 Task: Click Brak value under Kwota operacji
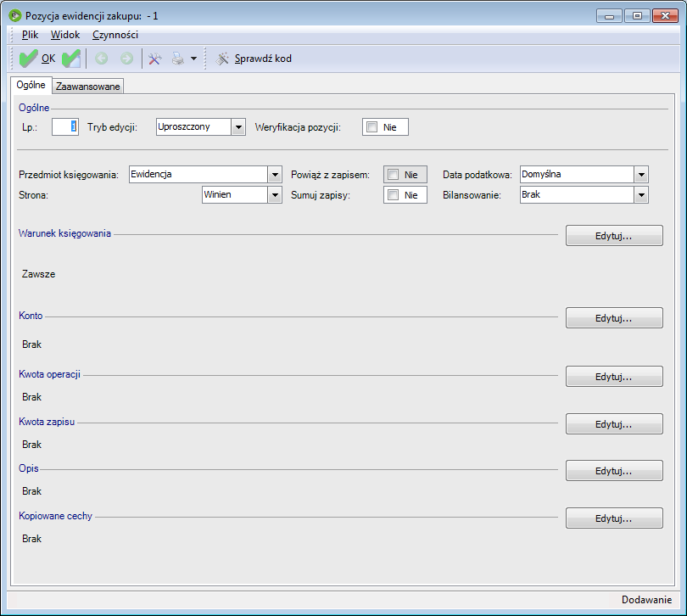31,397
